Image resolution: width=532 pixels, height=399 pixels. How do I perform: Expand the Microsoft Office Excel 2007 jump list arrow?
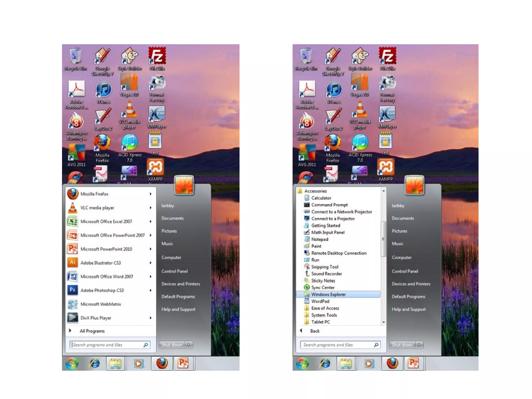(x=151, y=221)
